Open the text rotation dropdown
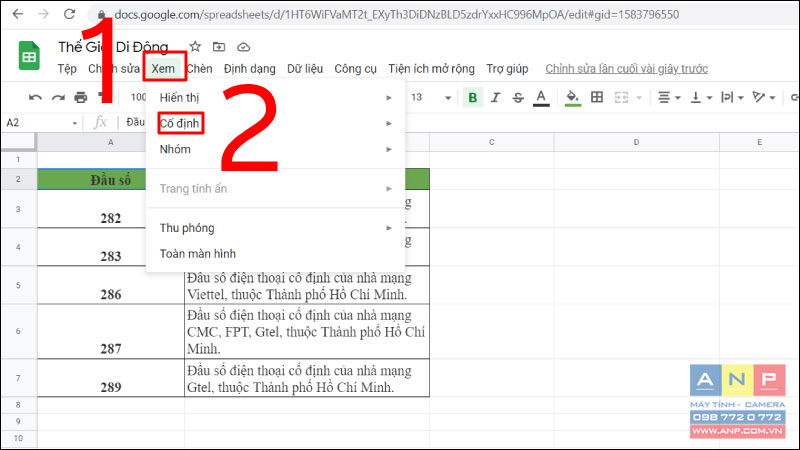Image resolution: width=800 pixels, height=450 pixels. pos(764,97)
